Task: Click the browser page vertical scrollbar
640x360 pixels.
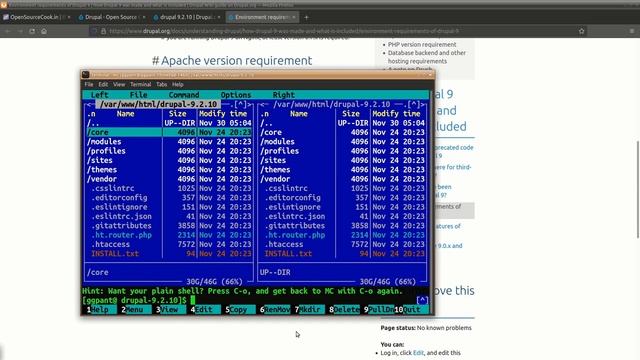Action: (638, 189)
